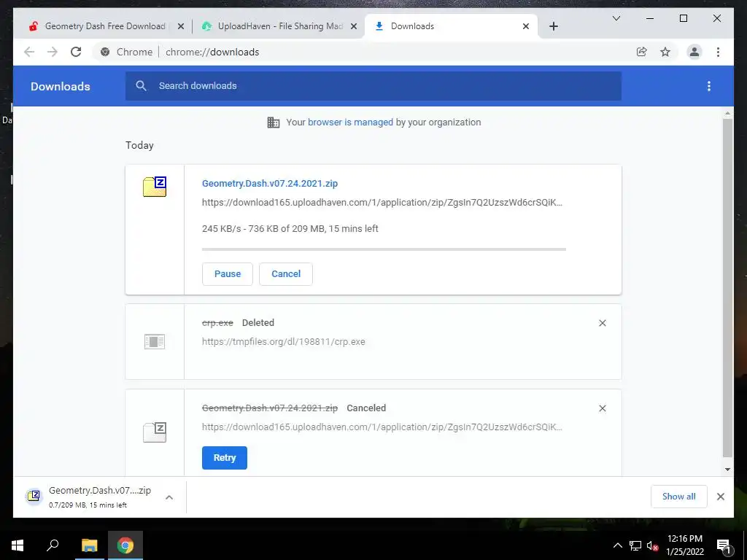Open Windows taskbar search

click(53, 545)
